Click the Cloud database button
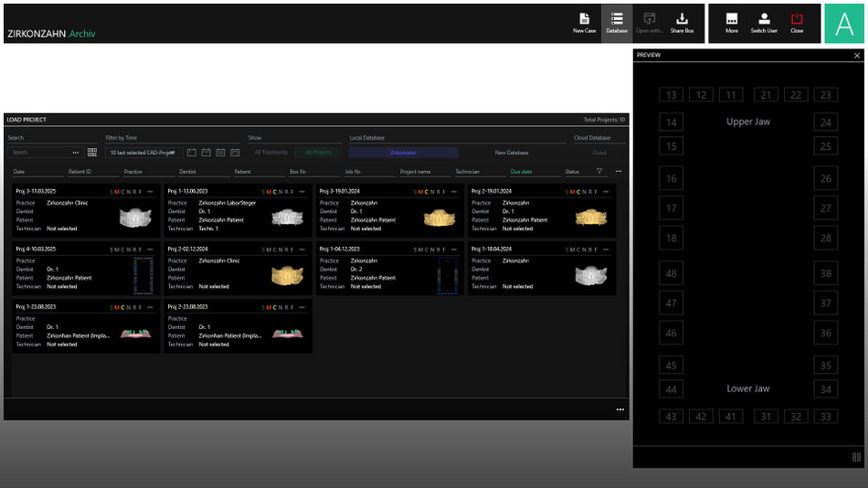This screenshot has height=488, width=868. tap(599, 153)
